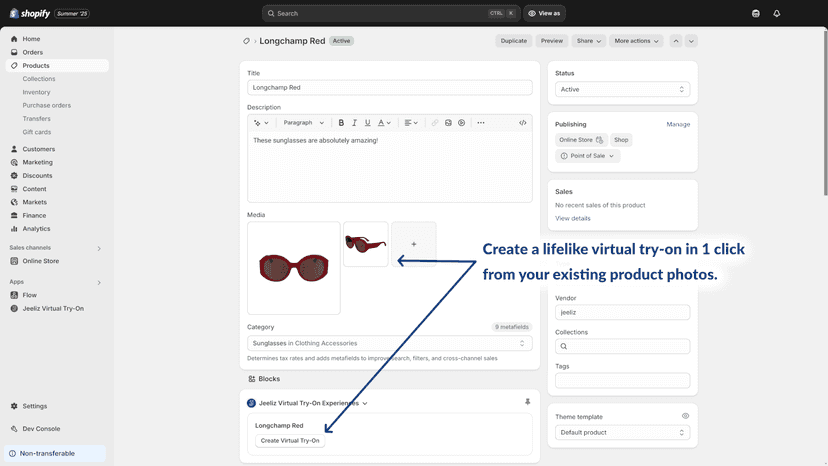The width and height of the screenshot is (828, 466).
Task: Go to next product arrow
Action: point(691,41)
